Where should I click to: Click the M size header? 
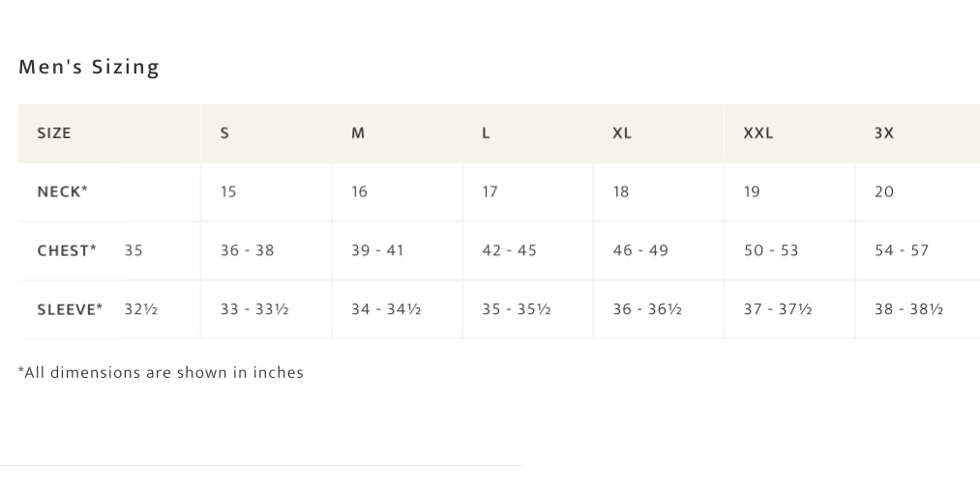pyautogui.click(x=358, y=133)
